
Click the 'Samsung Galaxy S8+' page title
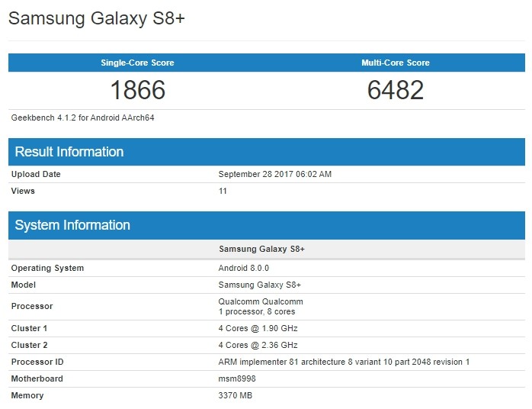coord(96,18)
